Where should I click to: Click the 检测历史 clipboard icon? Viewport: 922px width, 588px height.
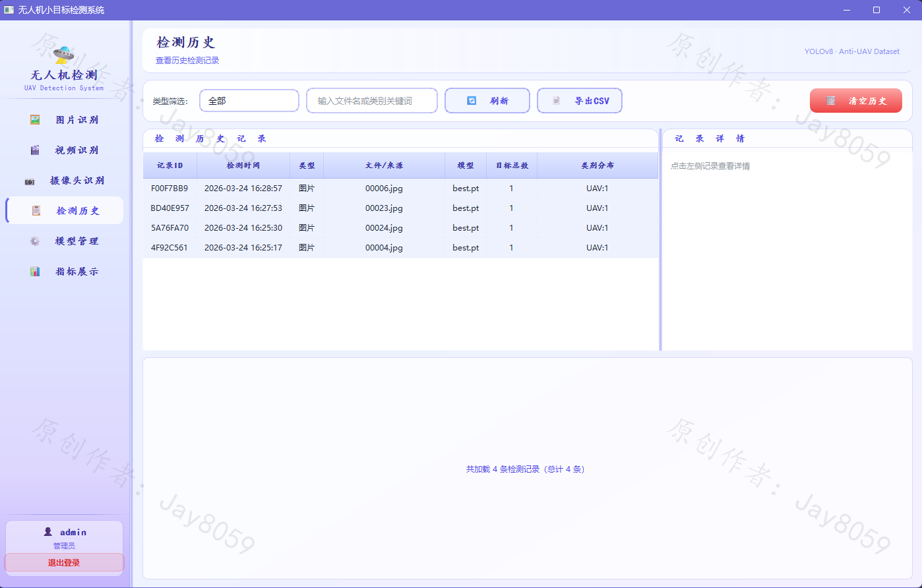pos(36,211)
